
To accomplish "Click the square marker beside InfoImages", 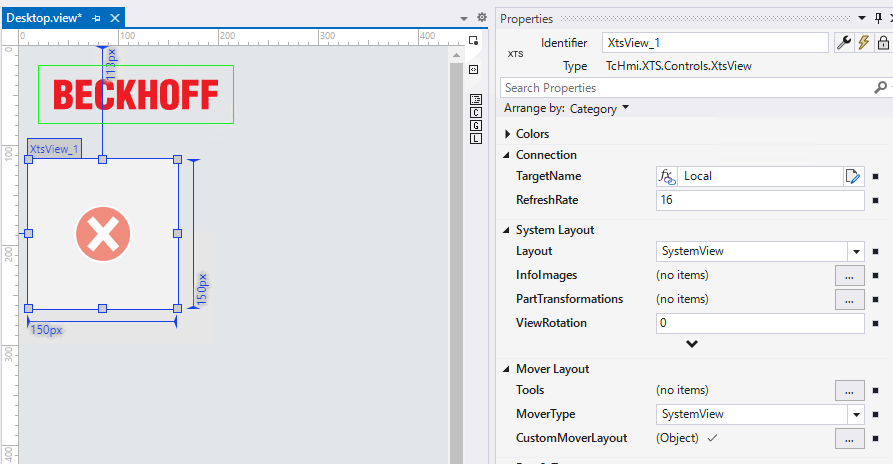I will click(876, 276).
